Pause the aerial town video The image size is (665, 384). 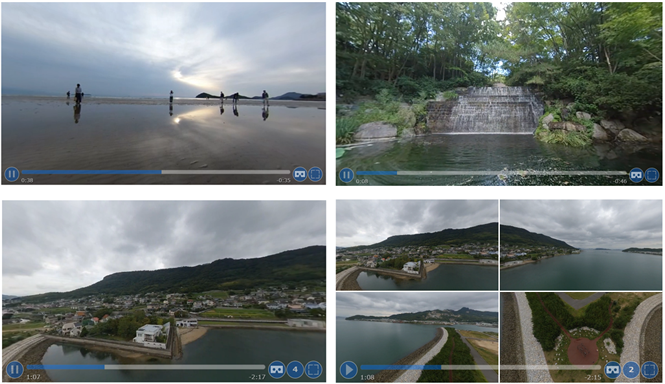pos(14,369)
